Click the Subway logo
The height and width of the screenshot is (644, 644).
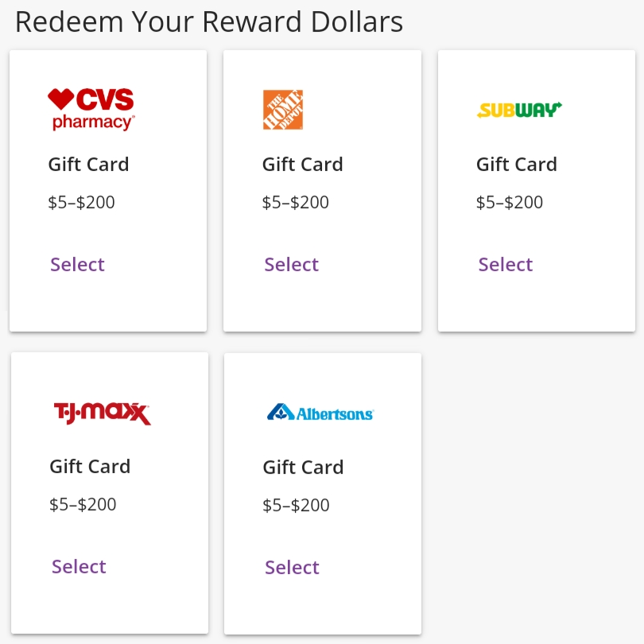point(519,110)
